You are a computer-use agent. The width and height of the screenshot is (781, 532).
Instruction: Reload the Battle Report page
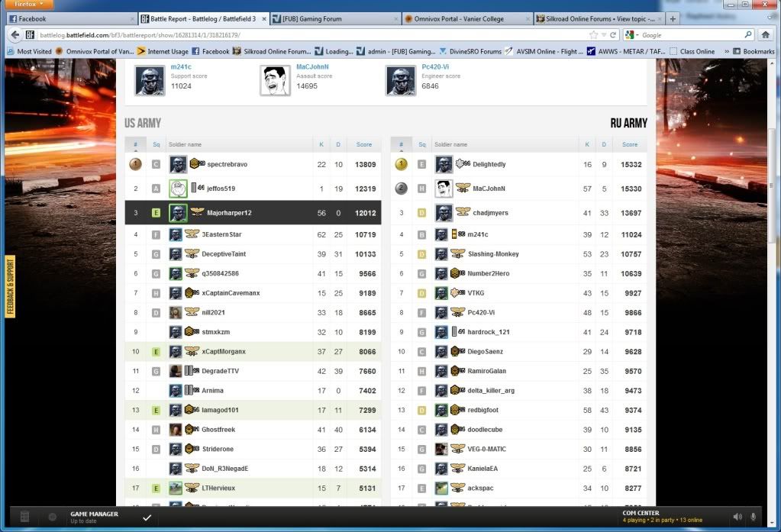point(613,35)
